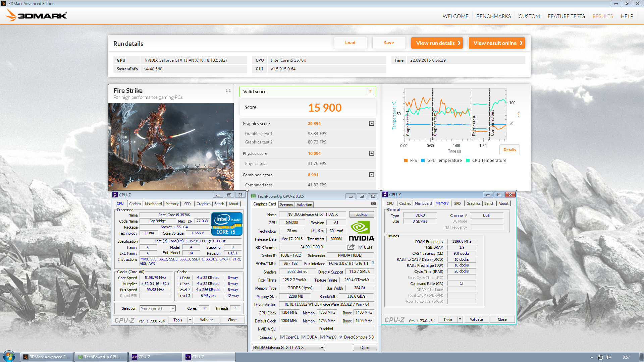This screenshot has width=644, height=362.
Task: Open the RESULTS section
Action: click(x=602, y=16)
